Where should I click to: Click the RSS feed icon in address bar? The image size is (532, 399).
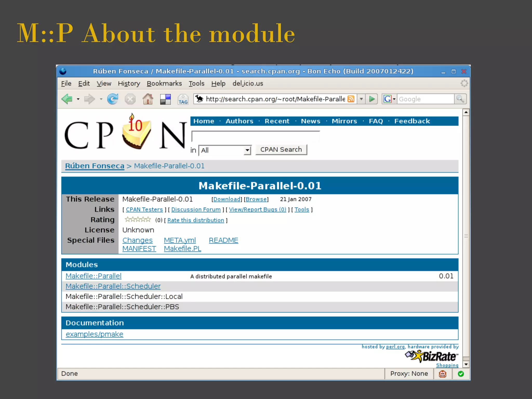pos(351,99)
